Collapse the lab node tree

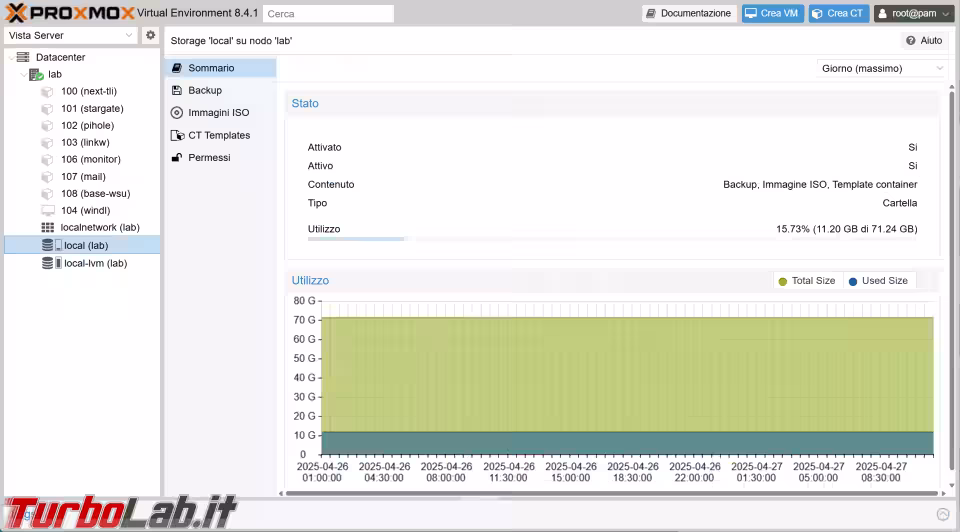(x=23, y=75)
